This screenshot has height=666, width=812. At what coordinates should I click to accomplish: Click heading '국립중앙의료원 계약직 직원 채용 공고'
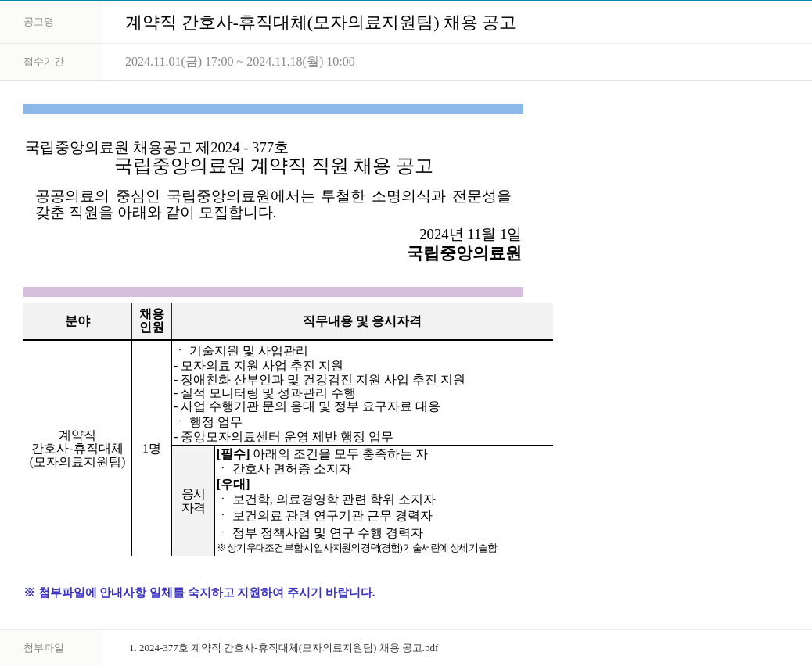[x=274, y=166]
